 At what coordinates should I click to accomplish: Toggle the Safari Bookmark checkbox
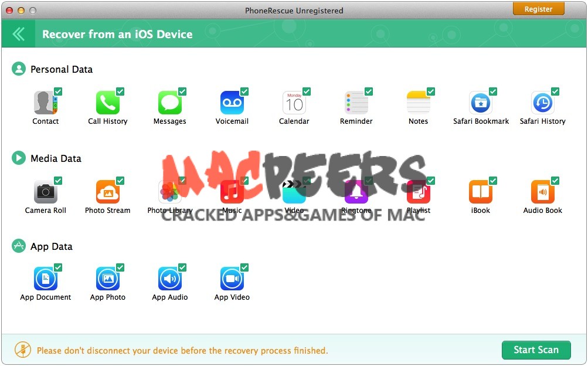click(x=493, y=91)
